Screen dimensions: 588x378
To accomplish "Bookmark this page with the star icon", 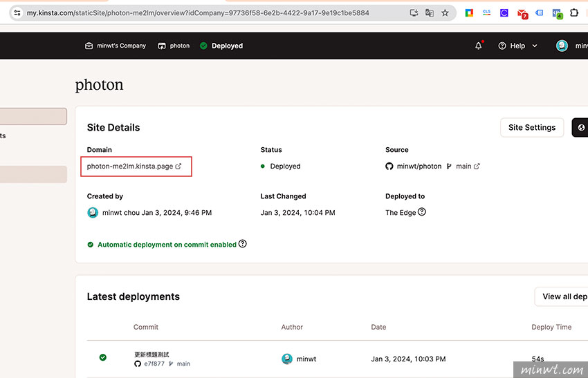I will click(x=445, y=13).
